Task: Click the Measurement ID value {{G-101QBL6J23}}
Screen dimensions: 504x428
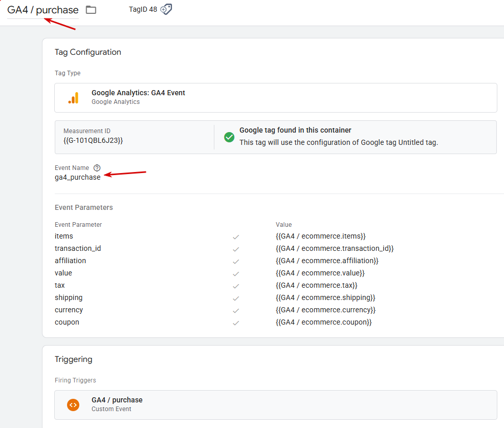Action: click(x=93, y=140)
